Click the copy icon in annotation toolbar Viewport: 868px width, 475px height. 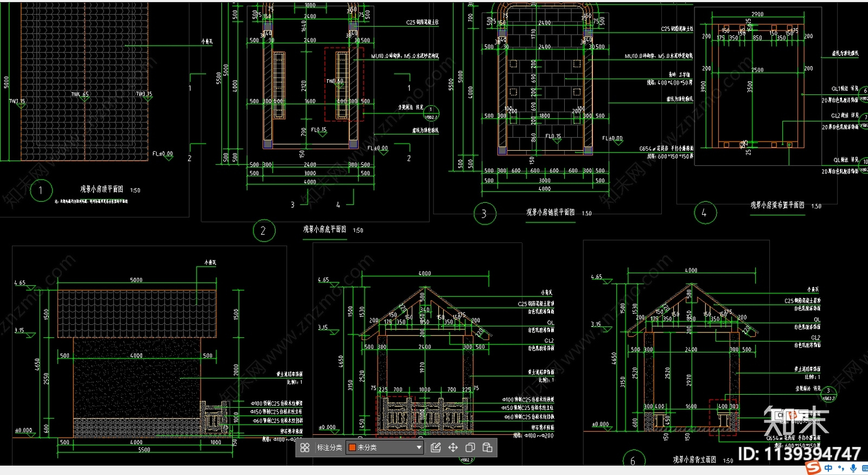pyautogui.click(x=470, y=447)
